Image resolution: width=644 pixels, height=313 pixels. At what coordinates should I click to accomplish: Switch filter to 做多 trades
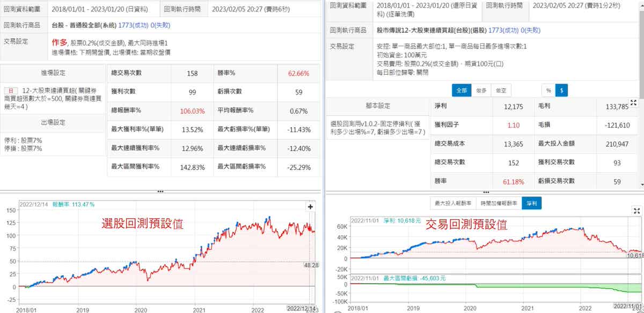[481, 91]
